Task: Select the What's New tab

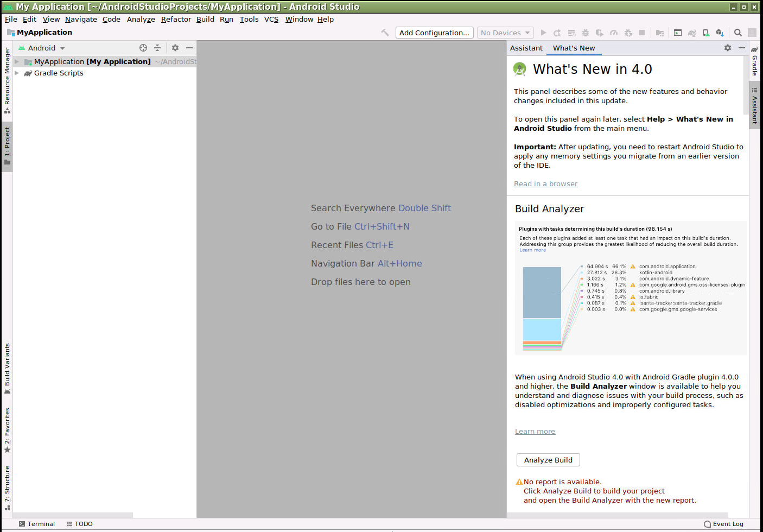Action: [574, 48]
